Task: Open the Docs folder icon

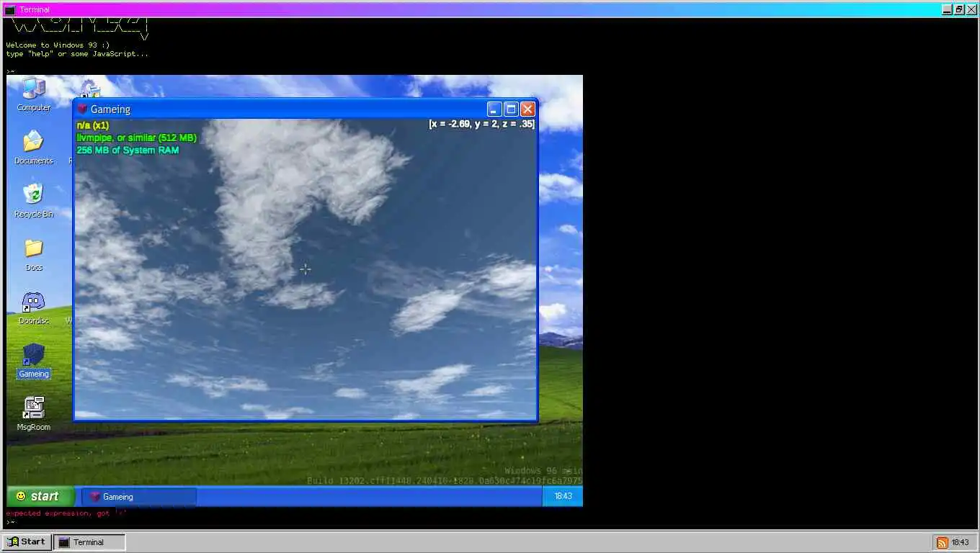Action: coord(34,254)
